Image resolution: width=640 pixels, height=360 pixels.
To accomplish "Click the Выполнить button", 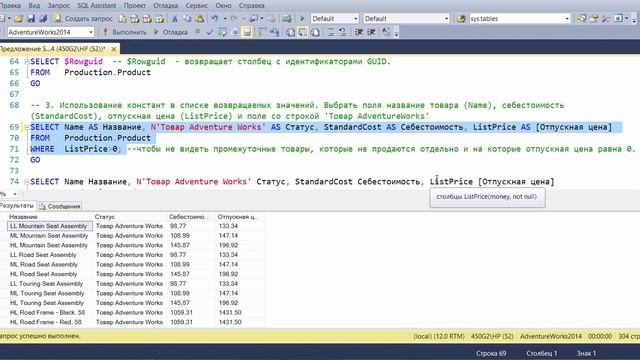I will pyautogui.click(x=124, y=32).
